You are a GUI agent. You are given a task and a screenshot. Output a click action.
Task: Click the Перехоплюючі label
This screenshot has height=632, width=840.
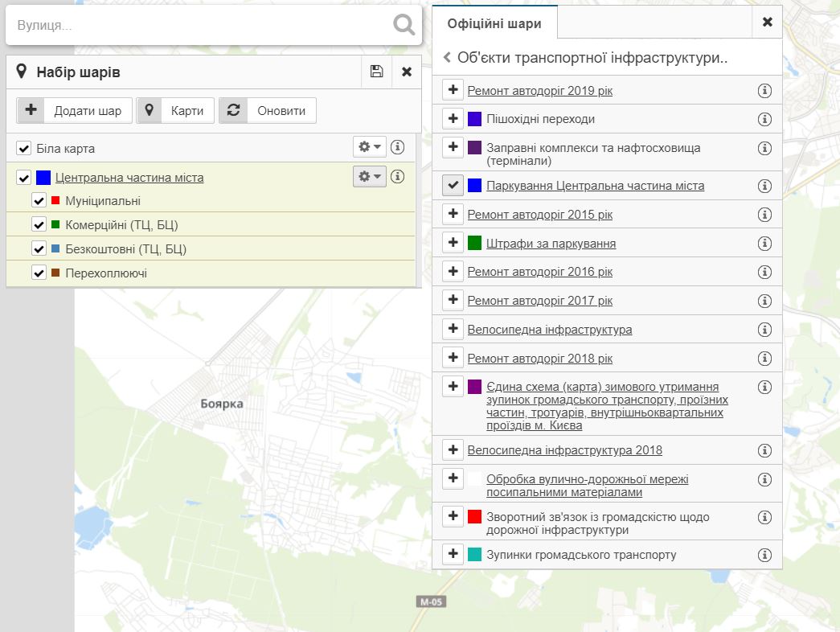coord(106,273)
